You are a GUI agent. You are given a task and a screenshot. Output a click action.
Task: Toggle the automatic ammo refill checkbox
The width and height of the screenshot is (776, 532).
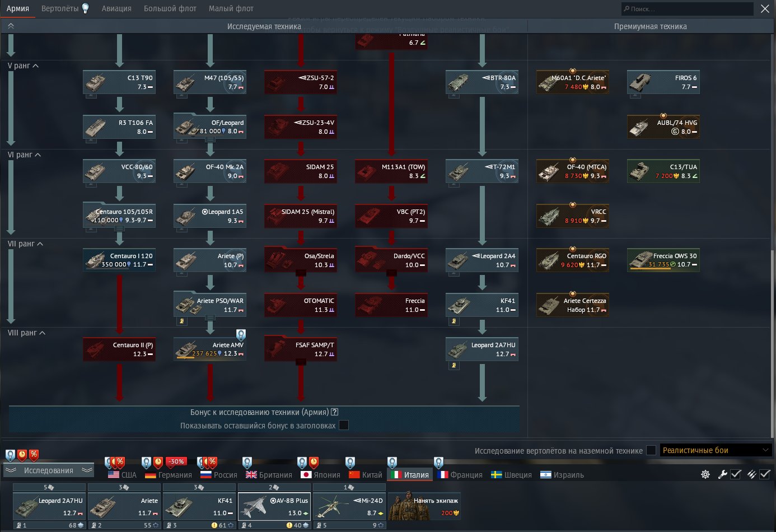pyautogui.click(x=765, y=474)
